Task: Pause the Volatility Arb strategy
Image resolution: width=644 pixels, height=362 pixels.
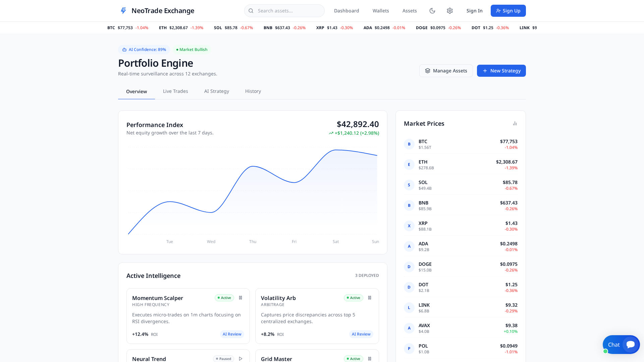Action: 370,298
